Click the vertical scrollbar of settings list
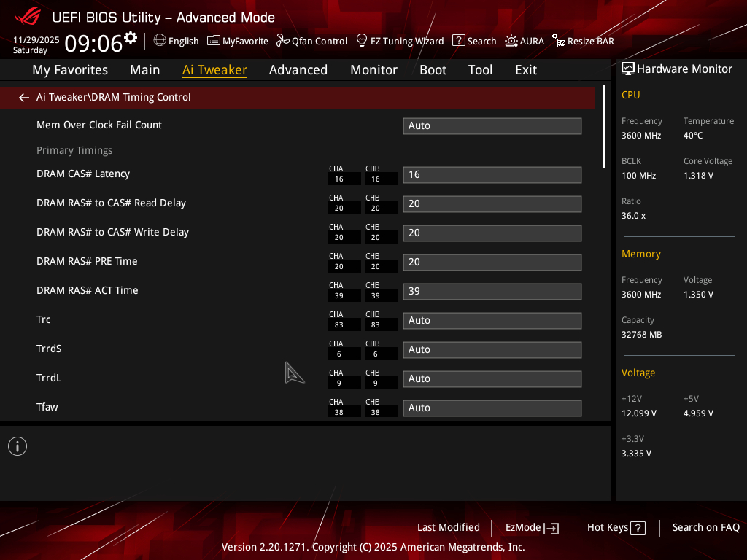 click(604, 127)
